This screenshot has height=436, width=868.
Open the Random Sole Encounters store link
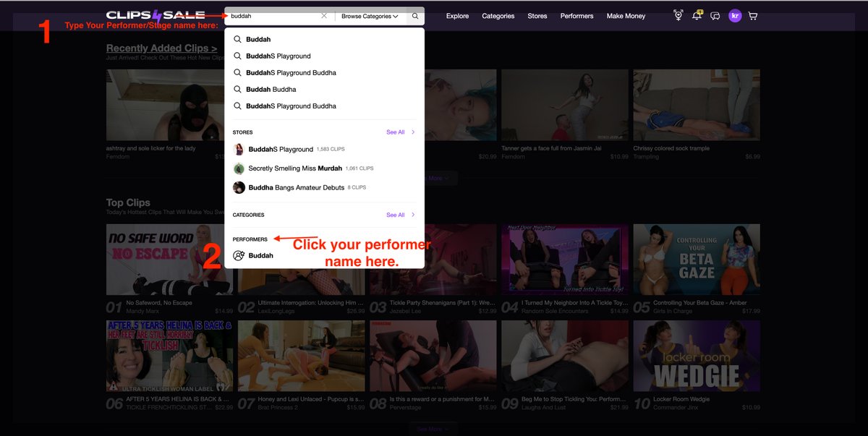pyautogui.click(x=555, y=311)
